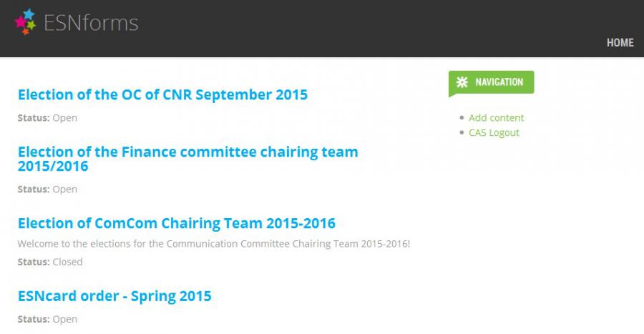Click the blue star in the logo
Screen dimensions: 644x334
coord(29,14)
